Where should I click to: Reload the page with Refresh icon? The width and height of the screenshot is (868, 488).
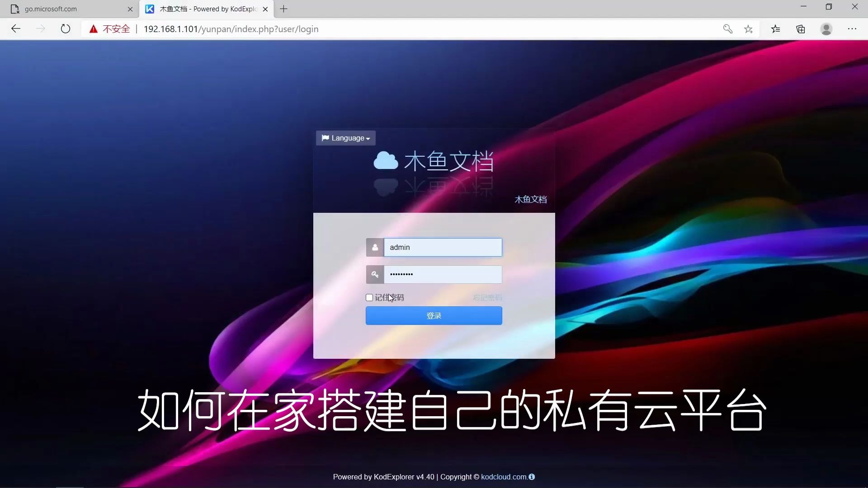coord(66,29)
